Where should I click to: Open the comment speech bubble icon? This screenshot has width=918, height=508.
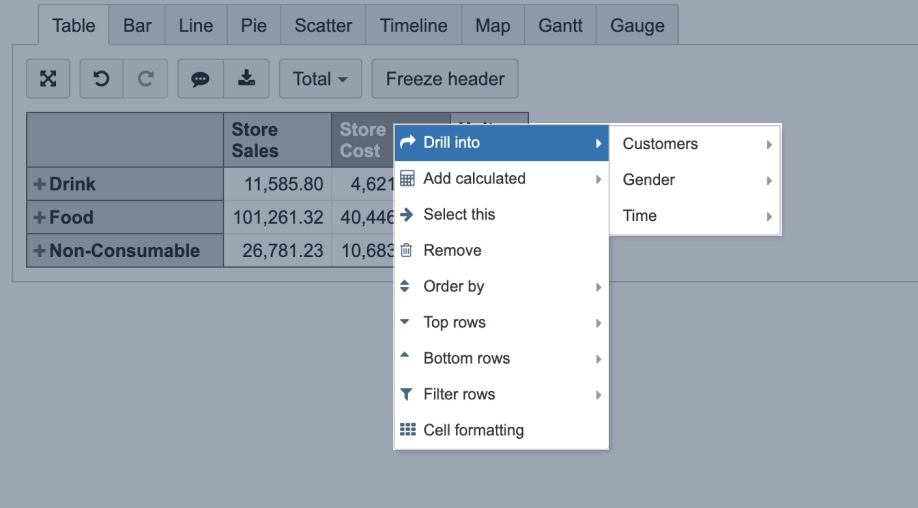tap(200, 79)
